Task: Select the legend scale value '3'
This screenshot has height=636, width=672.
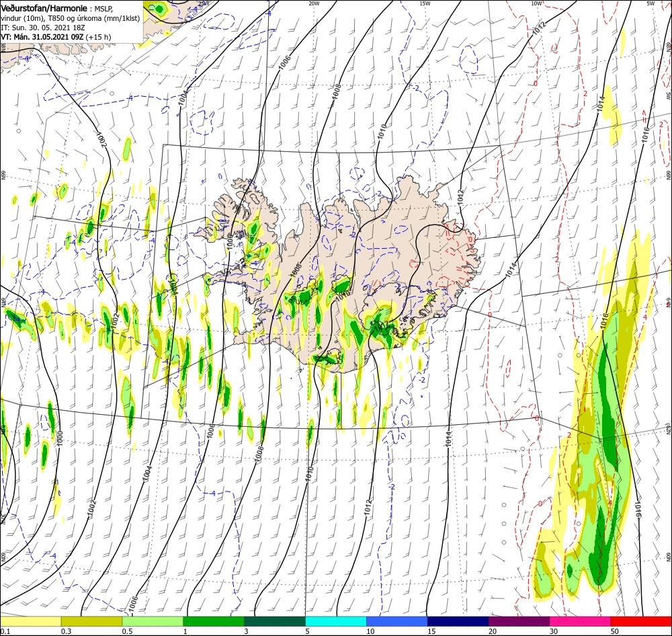Action: [246, 631]
